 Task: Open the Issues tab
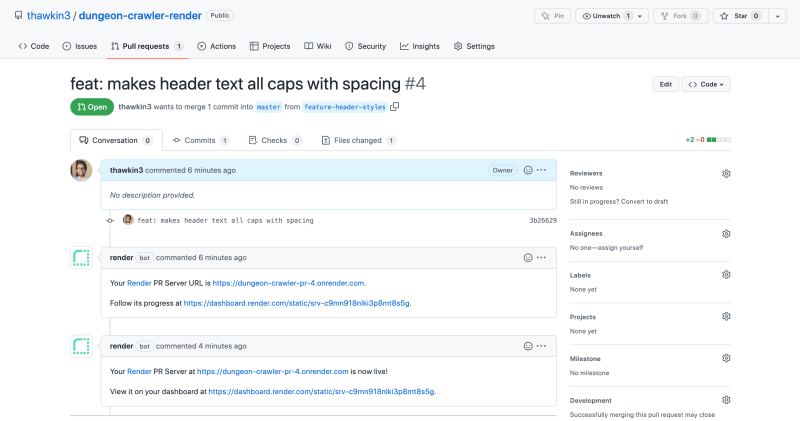pyautogui.click(x=80, y=46)
